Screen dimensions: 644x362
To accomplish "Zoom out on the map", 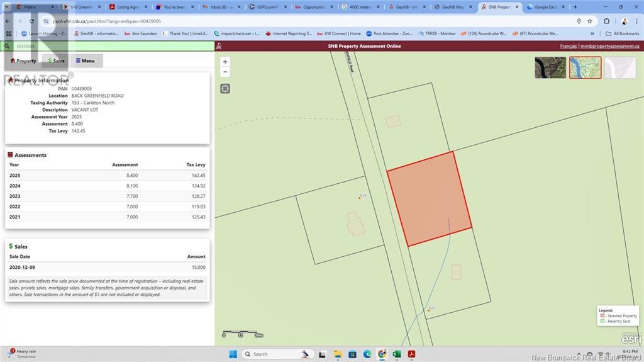I will pos(225,72).
